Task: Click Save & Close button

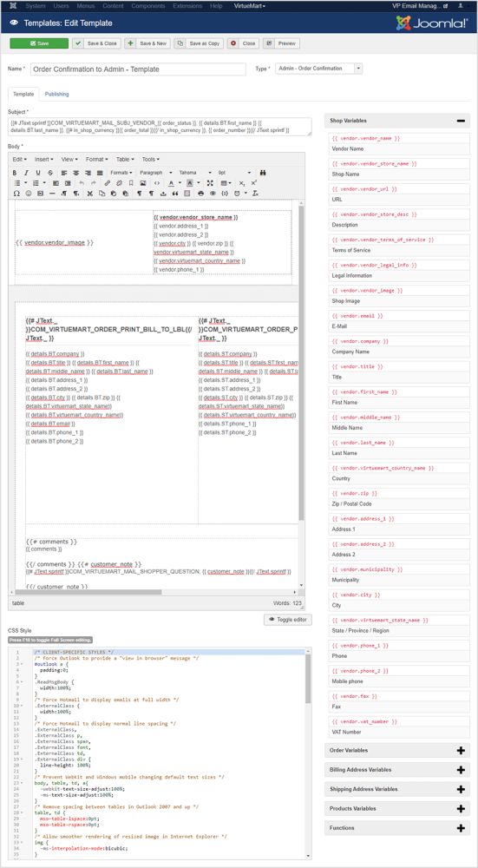Action: (x=97, y=43)
